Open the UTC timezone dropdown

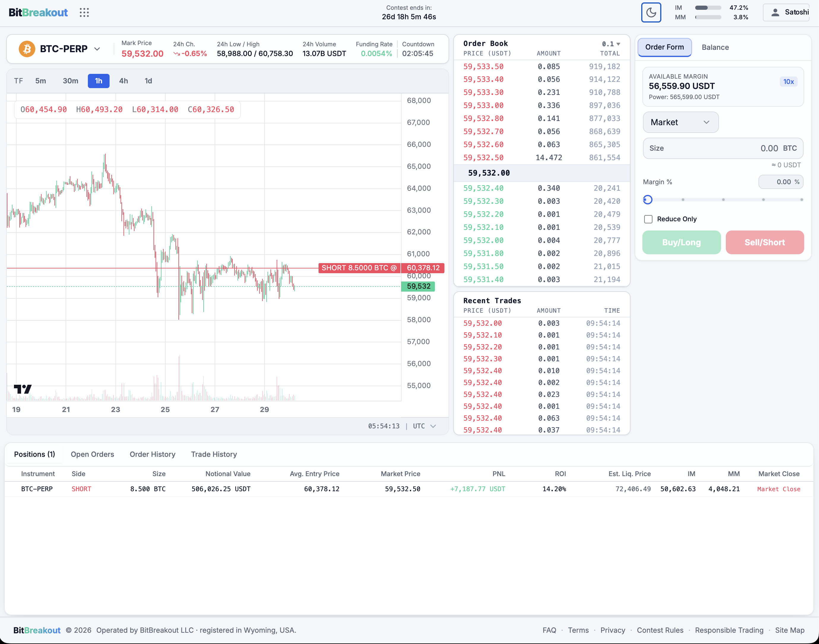point(425,426)
